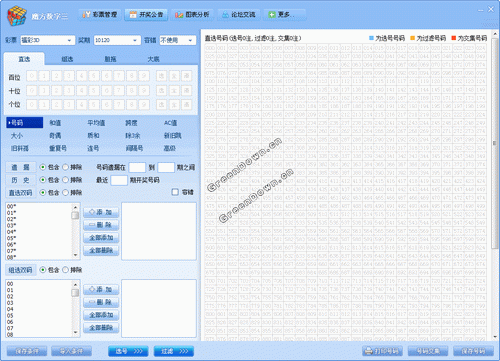Open the 奖期 10120 dropdown

117,40
